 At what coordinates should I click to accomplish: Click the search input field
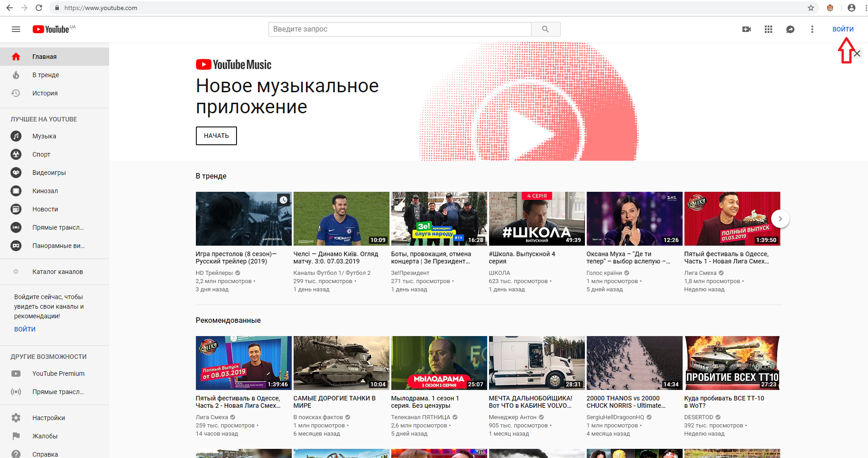400,29
